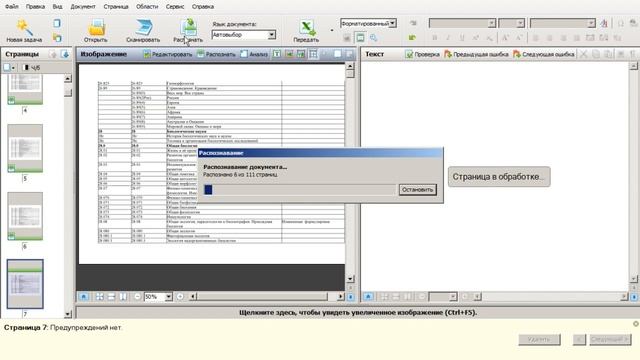
Task: Open the Страница menu
Action: [x=116, y=7]
